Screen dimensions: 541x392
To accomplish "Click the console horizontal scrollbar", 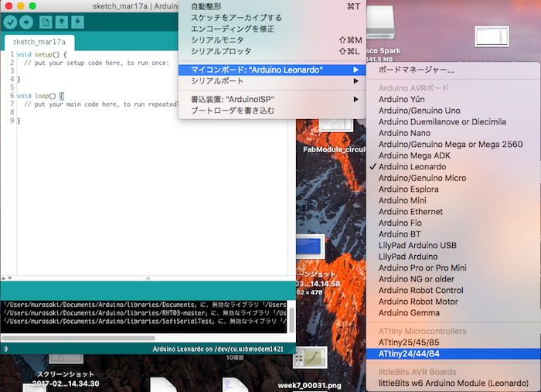I will point(78,338).
